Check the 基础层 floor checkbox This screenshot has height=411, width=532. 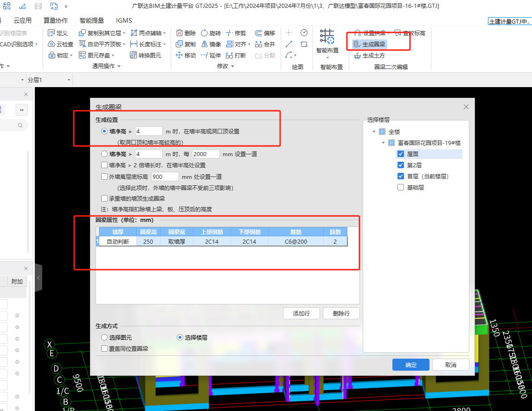pyautogui.click(x=401, y=187)
